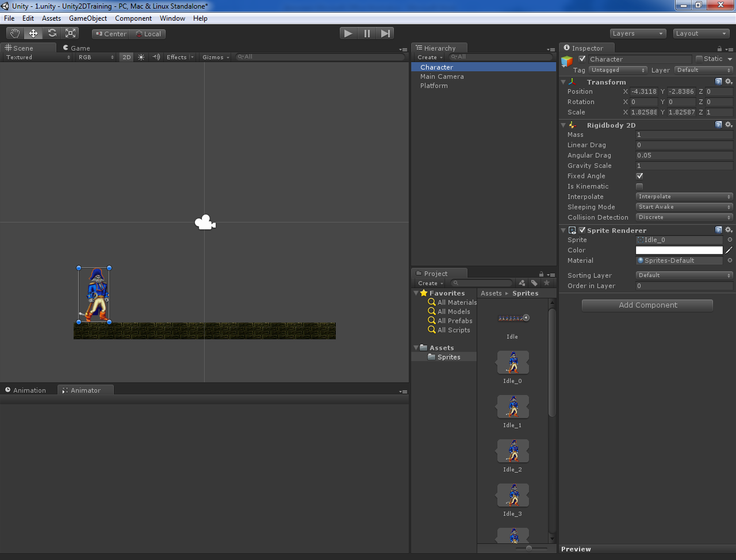Open the Hierarchy Create menu
Viewport: 736px width, 560px height.
pos(430,57)
